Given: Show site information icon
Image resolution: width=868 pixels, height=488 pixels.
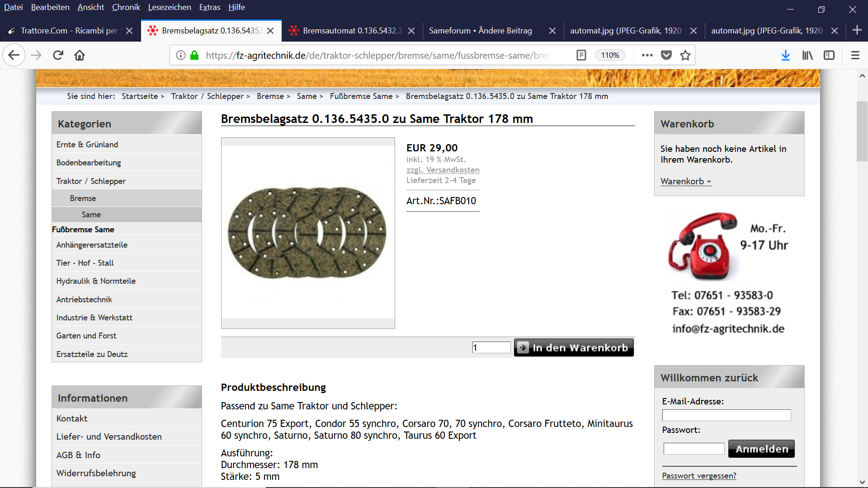Looking at the screenshot, I should click(x=181, y=55).
